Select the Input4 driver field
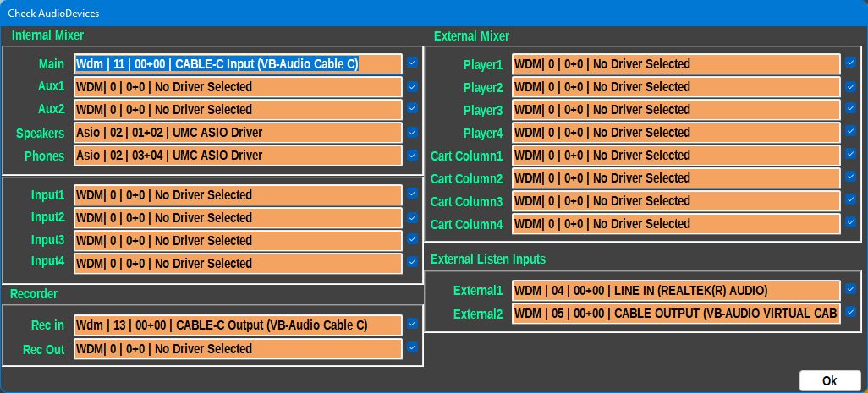The image size is (868, 393). click(238, 263)
